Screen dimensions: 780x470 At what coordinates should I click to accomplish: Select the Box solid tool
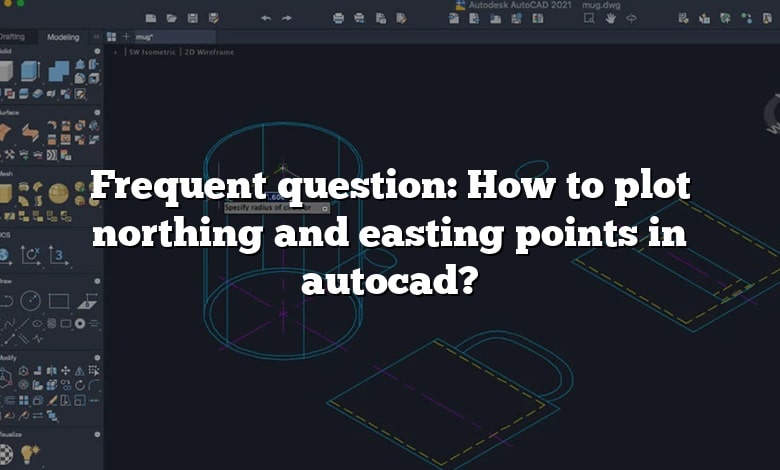(6, 71)
